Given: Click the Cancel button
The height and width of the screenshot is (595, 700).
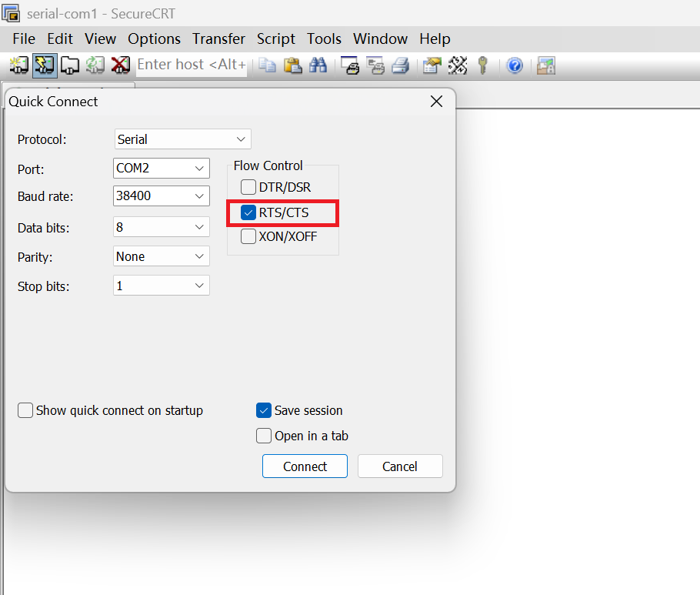Looking at the screenshot, I should coord(400,466).
